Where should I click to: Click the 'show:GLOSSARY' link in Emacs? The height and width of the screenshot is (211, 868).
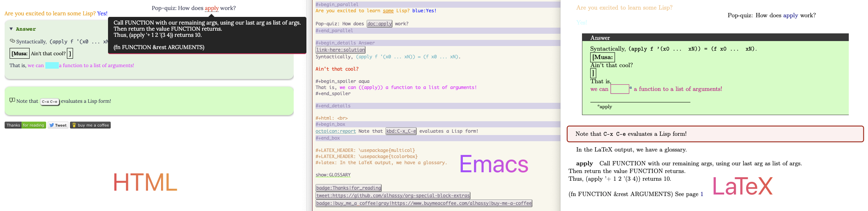click(333, 175)
